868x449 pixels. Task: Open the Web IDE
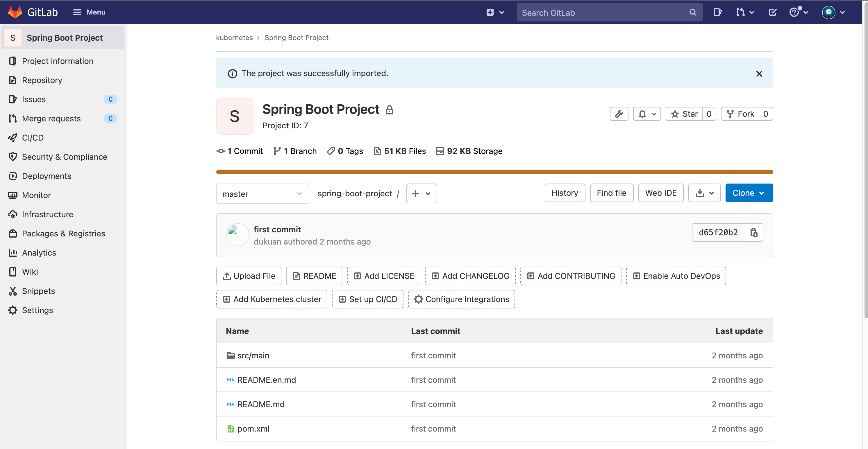(661, 193)
